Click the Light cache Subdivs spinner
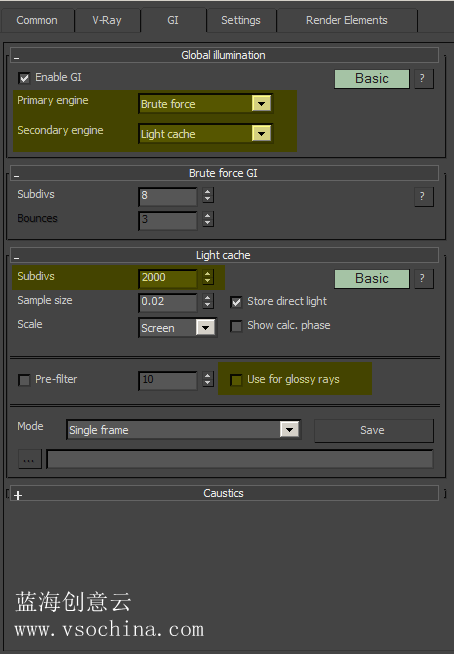 pos(208,277)
